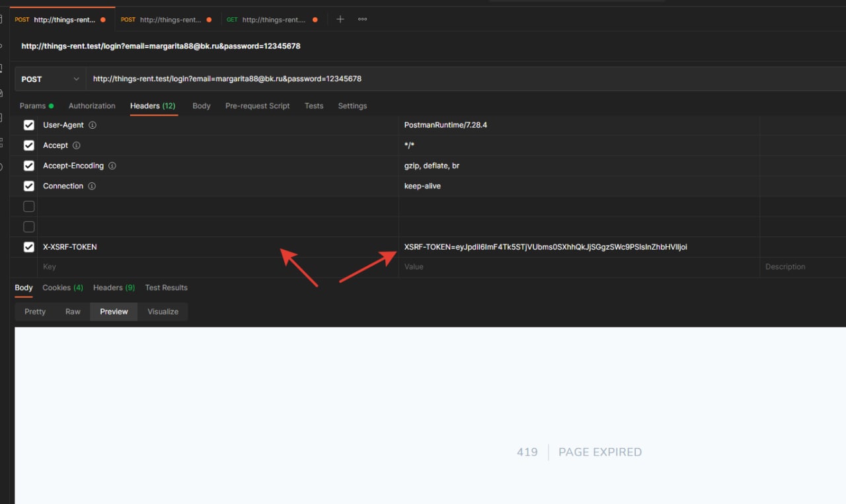Toggle the Accept-Encoding header checkbox
Image resolution: width=846 pixels, height=504 pixels.
tap(29, 166)
